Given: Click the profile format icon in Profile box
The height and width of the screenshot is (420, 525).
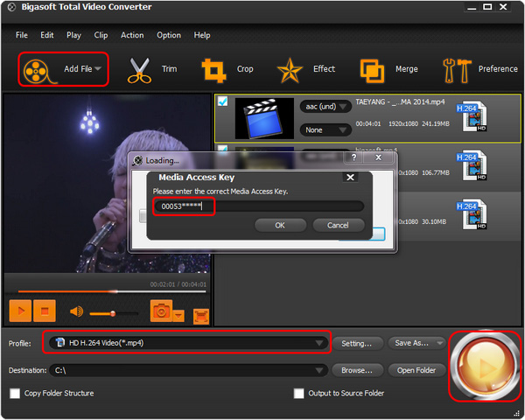Looking at the screenshot, I should 60,342.
